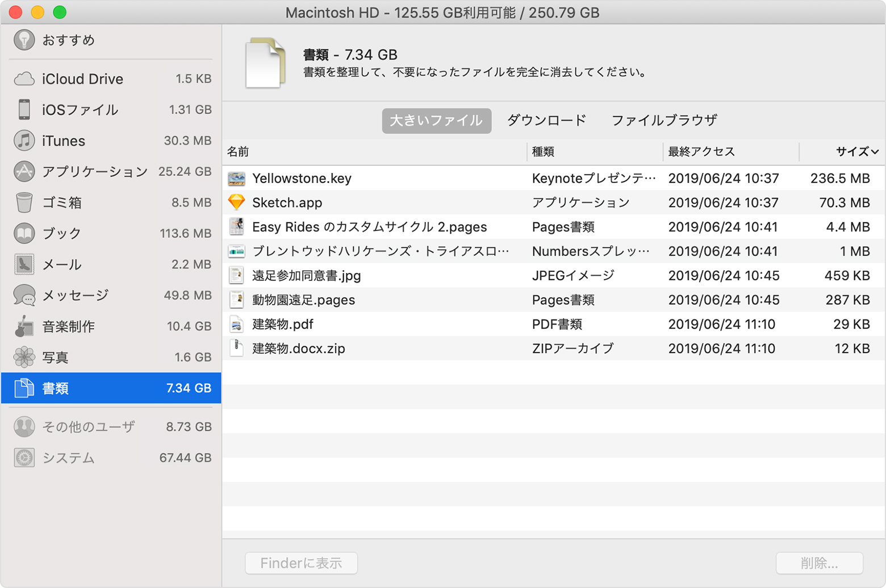
Task: Select the 音楽制作 guitar icon
Action: [24, 326]
